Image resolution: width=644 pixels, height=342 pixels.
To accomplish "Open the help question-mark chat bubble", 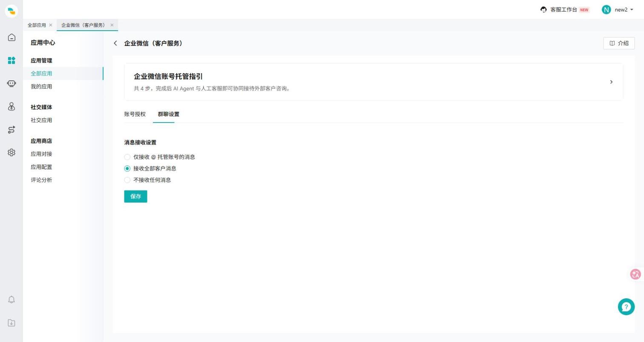I will [x=626, y=307].
